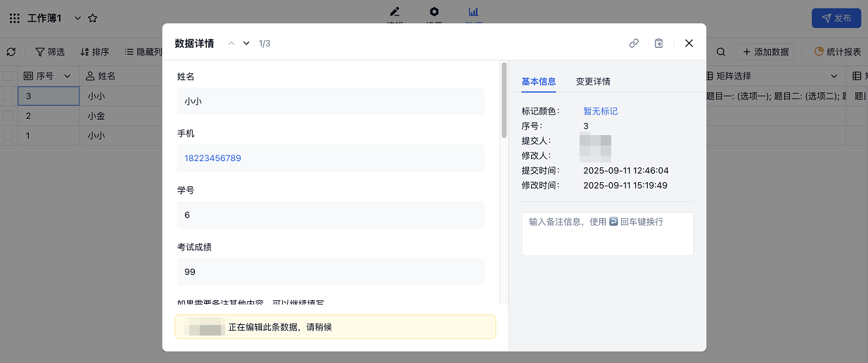Click the search magnifier icon
This screenshot has width=868, height=363.
tap(721, 52)
